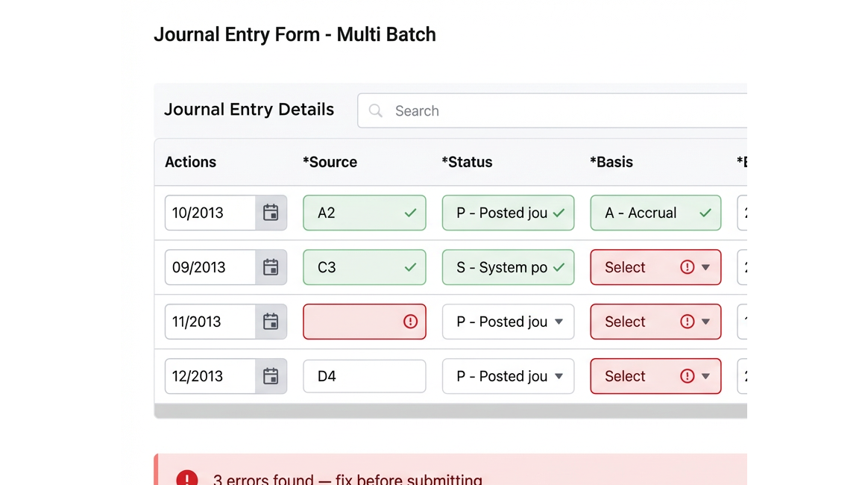Click the error icon on row two's Basis field
868x485 pixels.
click(x=688, y=267)
